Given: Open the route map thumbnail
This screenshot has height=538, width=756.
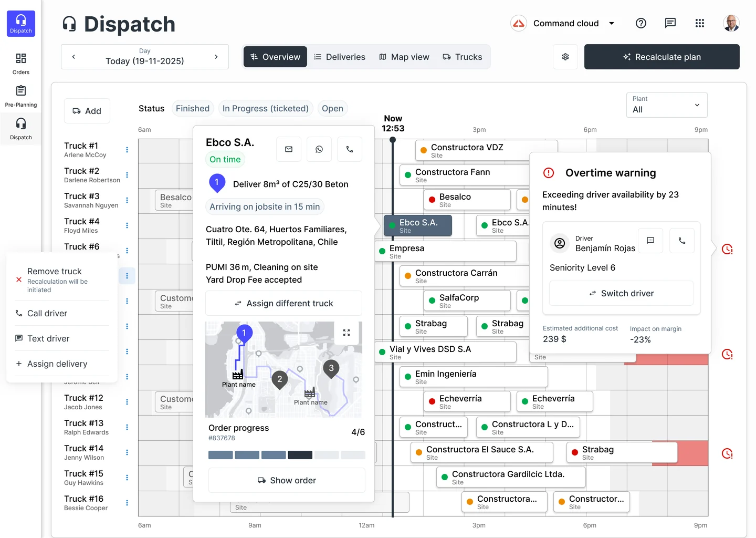Looking at the screenshot, I should tap(283, 369).
